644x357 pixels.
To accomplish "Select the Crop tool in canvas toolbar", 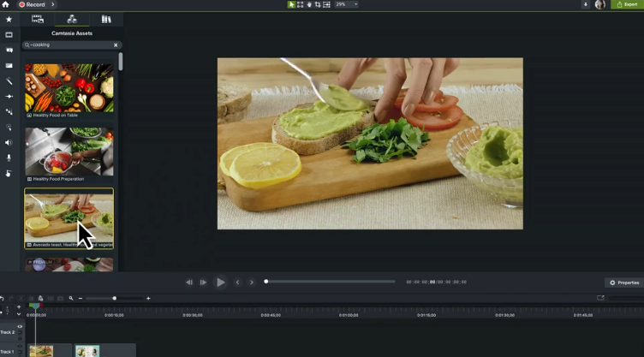I will coord(318,4).
